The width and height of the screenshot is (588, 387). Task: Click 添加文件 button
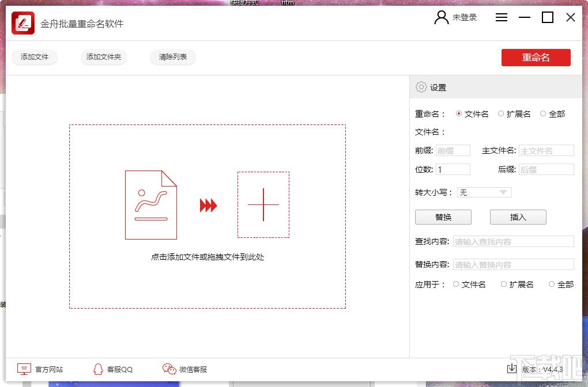tap(35, 57)
